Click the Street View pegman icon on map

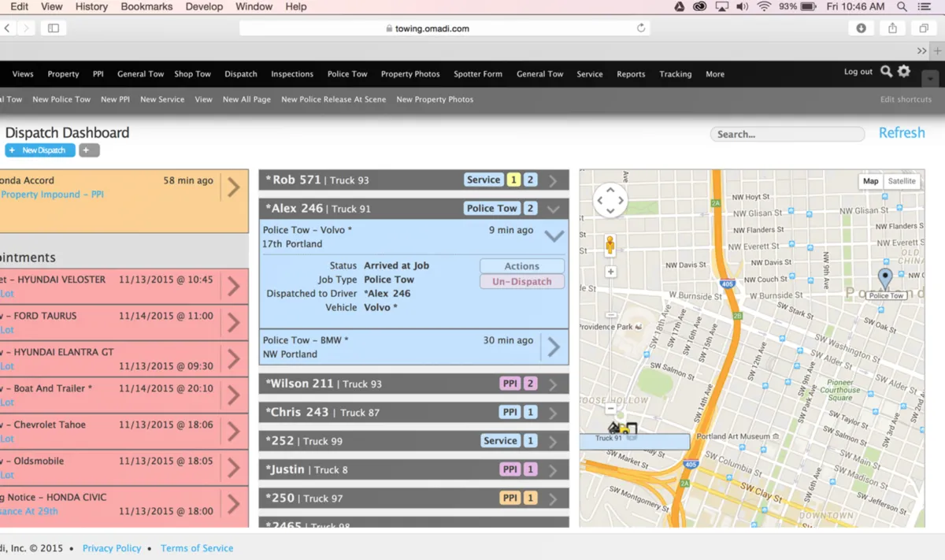coord(610,245)
